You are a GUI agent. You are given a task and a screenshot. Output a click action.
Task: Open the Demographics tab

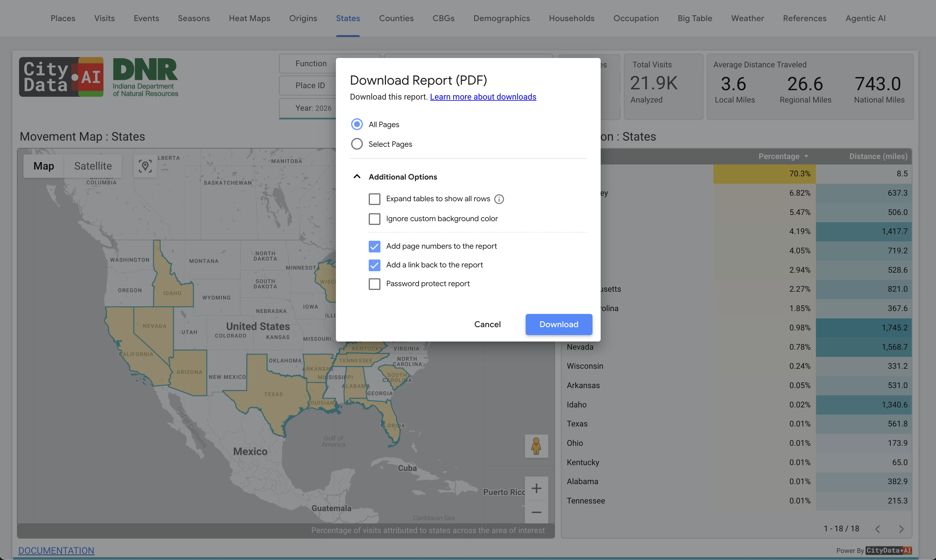tap(501, 18)
